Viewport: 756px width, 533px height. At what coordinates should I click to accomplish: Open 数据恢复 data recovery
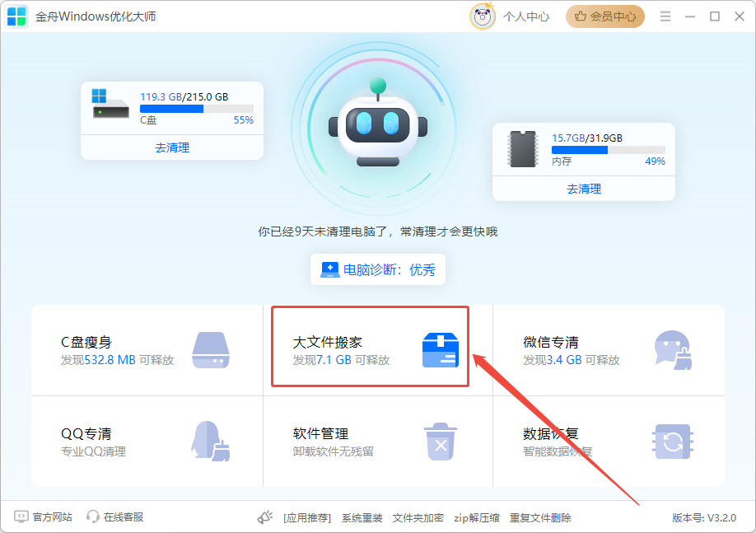click(x=609, y=442)
